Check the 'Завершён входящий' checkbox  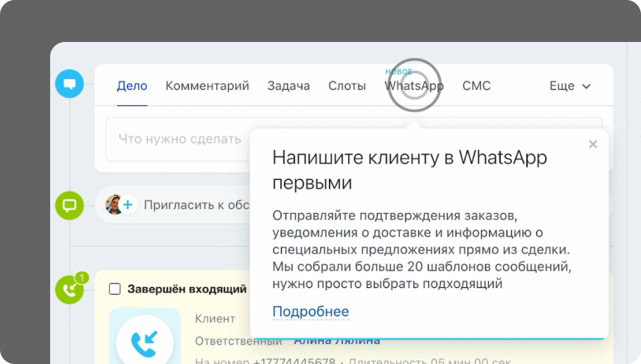coord(115,289)
